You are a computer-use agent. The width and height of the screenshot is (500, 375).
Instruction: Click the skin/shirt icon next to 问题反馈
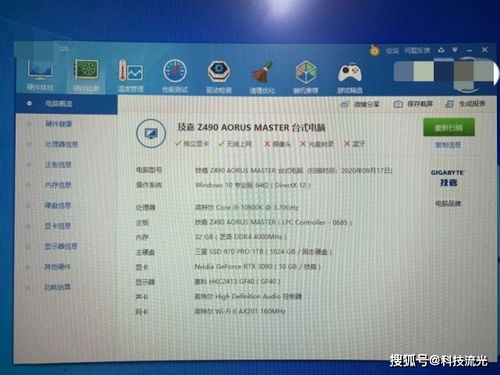point(441,50)
